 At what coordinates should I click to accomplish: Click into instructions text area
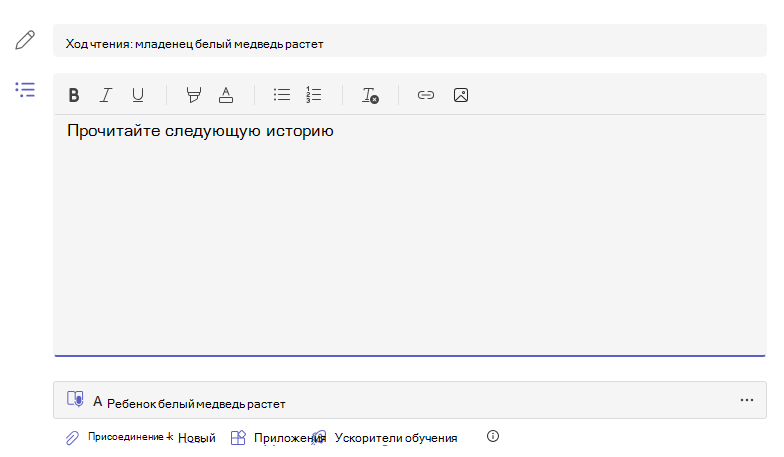tap(410, 235)
